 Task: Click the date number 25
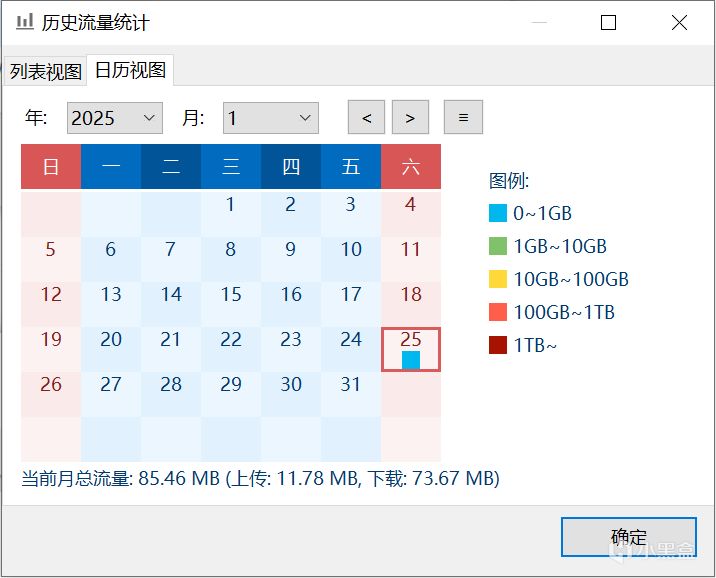click(411, 339)
